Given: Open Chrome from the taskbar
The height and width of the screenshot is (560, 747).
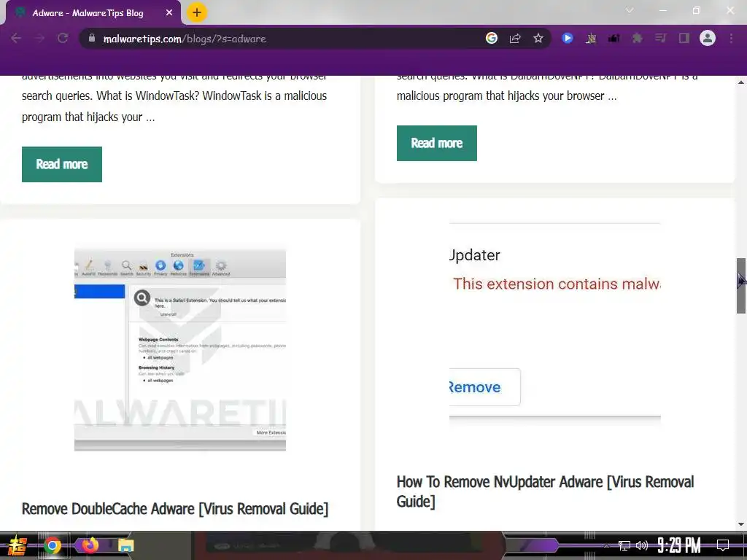Looking at the screenshot, I should [53, 545].
